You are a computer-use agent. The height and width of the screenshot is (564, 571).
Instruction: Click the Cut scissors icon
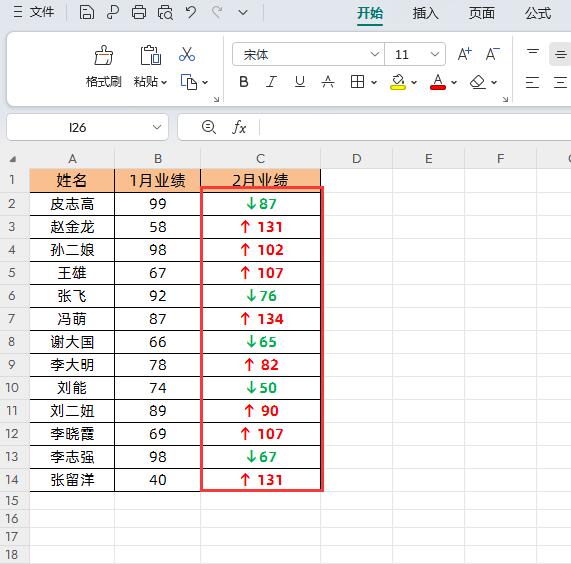coord(187,54)
